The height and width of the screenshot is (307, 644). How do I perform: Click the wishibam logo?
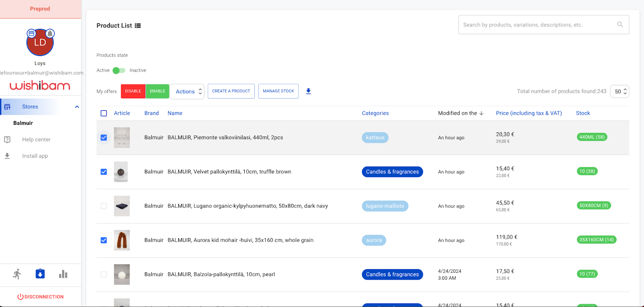[x=40, y=85]
